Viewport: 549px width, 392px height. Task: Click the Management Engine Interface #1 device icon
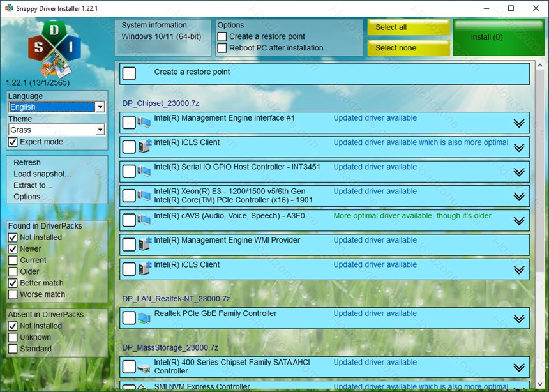pyautogui.click(x=144, y=123)
